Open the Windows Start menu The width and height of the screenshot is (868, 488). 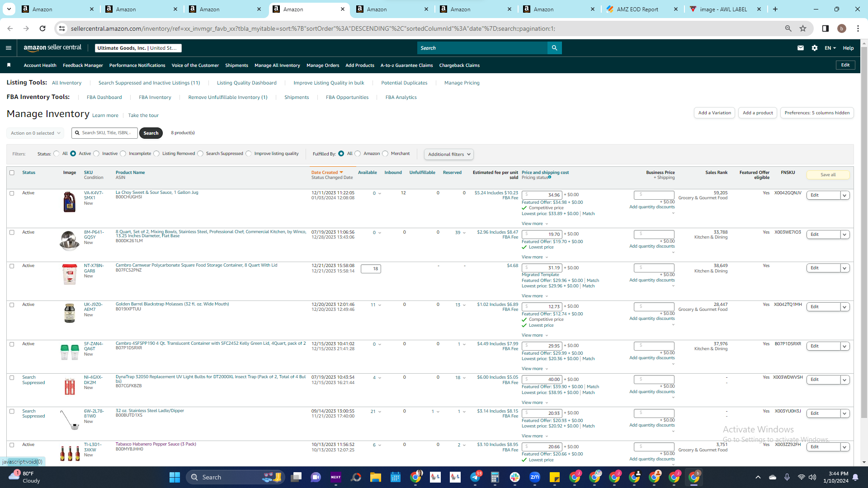coord(175,477)
